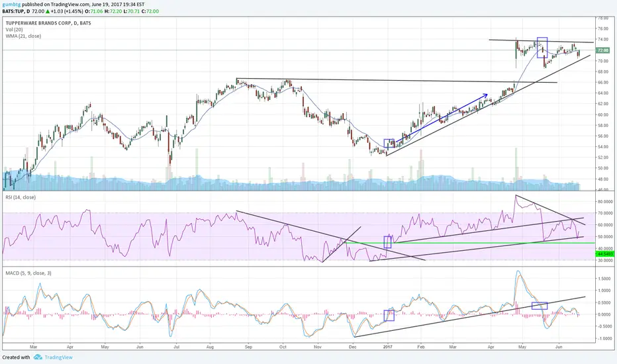Click the Sep label on time axis
The image size is (617, 364).
(248, 347)
